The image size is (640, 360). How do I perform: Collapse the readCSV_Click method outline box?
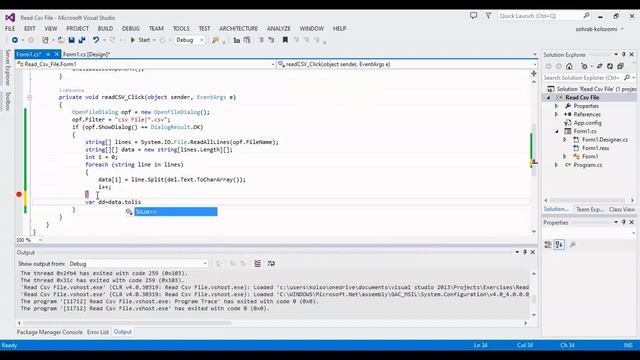[x=29, y=98]
